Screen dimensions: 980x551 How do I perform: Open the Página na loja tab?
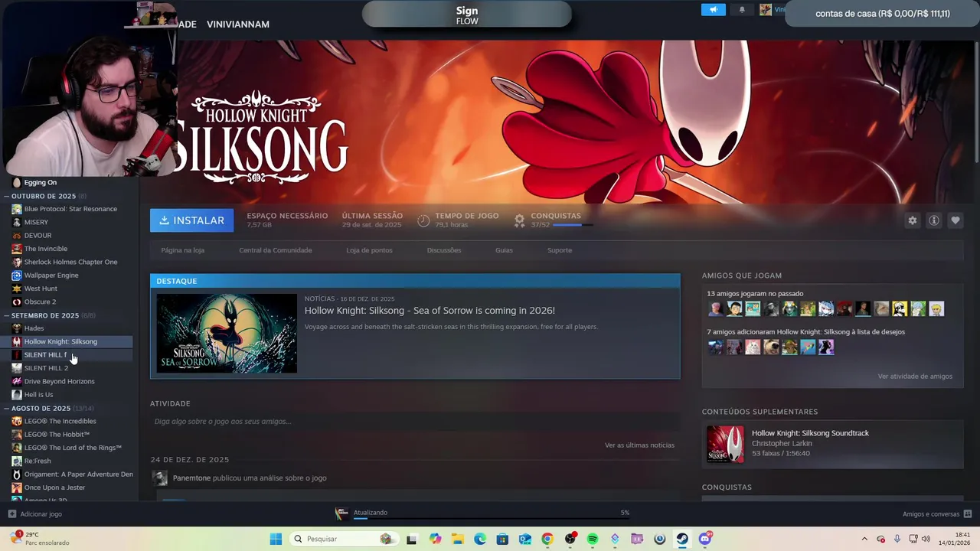pos(183,250)
